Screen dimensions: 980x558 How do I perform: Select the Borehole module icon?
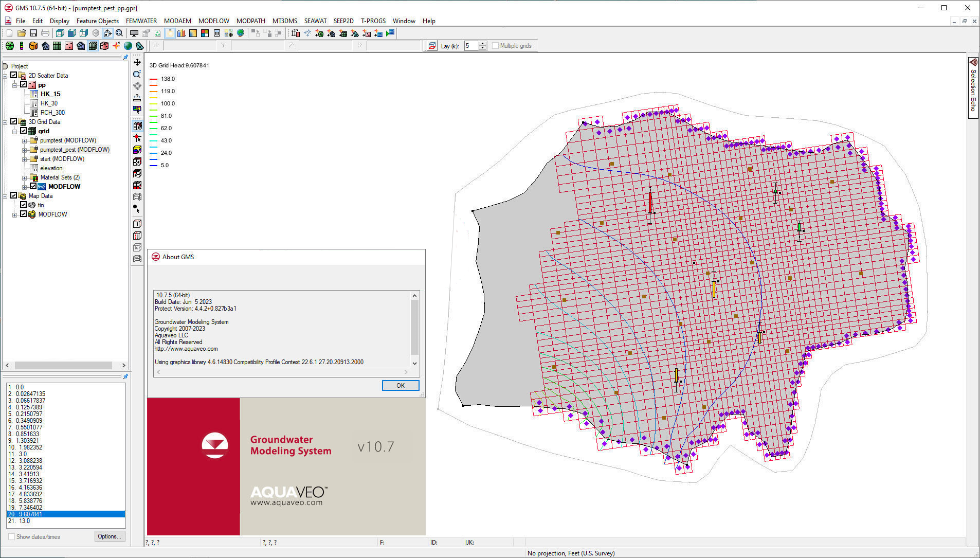click(22, 46)
